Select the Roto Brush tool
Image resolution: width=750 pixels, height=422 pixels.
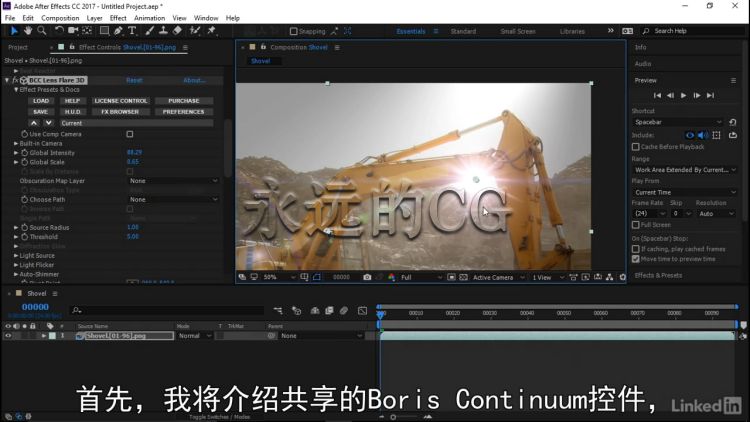click(x=195, y=31)
